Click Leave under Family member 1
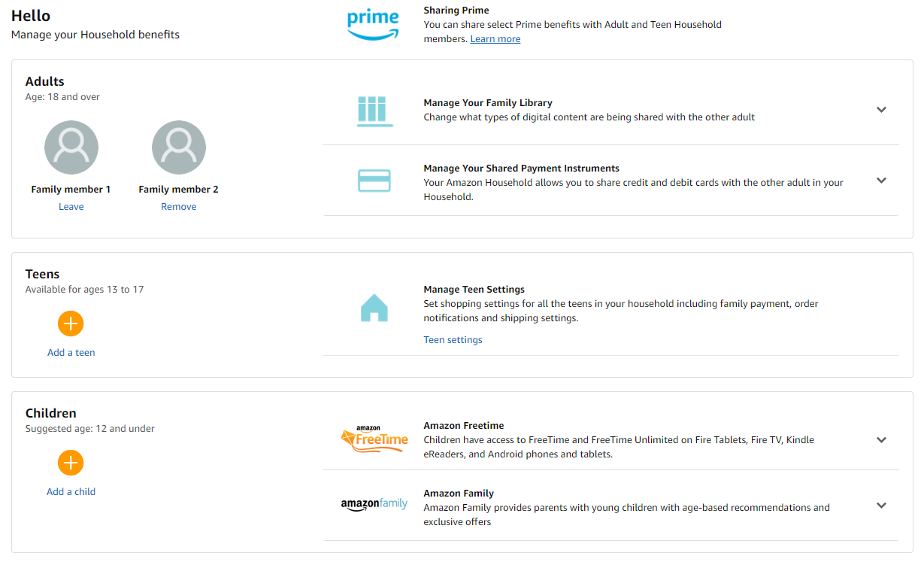Screen dimensions: 924x562 pyautogui.click(x=71, y=207)
